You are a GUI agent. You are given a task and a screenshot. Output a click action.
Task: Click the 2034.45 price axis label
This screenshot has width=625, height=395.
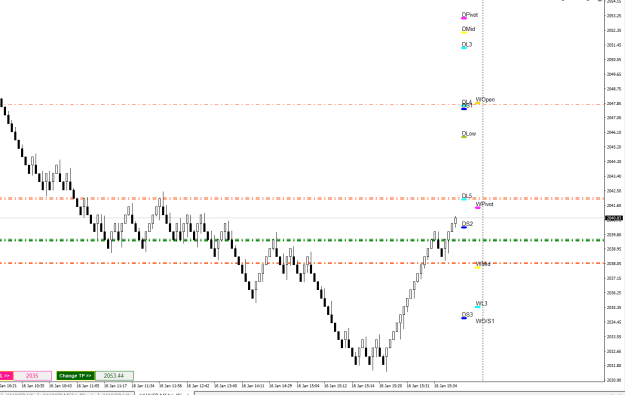[614, 322]
